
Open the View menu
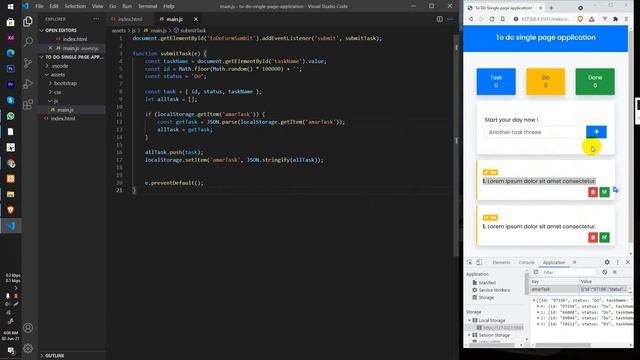pyautogui.click(x=97, y=6)
